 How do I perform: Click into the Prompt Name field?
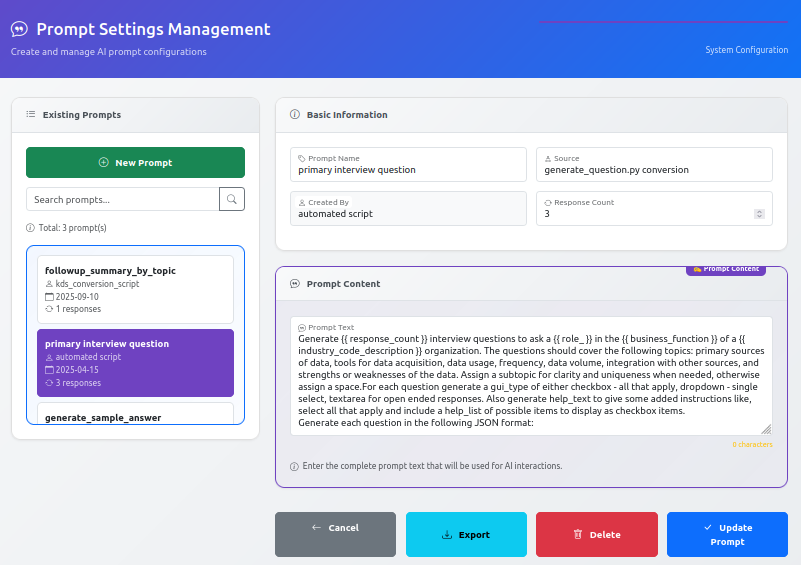pyautogui.click(x=409, y=170)
